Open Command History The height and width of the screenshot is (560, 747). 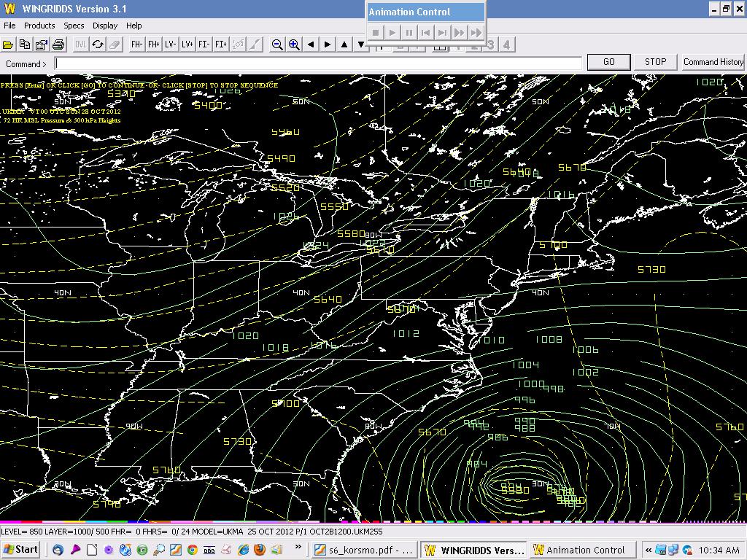[713, 62]
